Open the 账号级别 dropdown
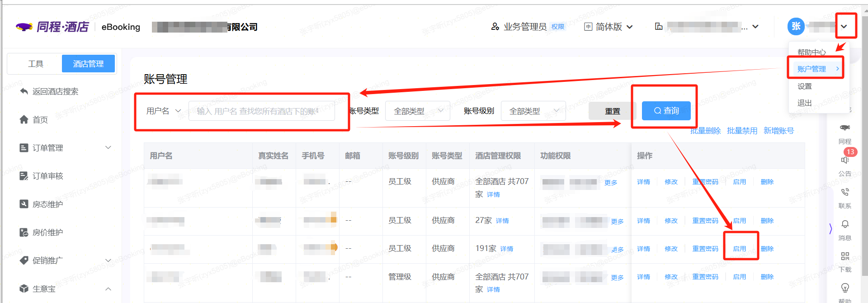This screenshot has height=303, width=868. (533, 111)
